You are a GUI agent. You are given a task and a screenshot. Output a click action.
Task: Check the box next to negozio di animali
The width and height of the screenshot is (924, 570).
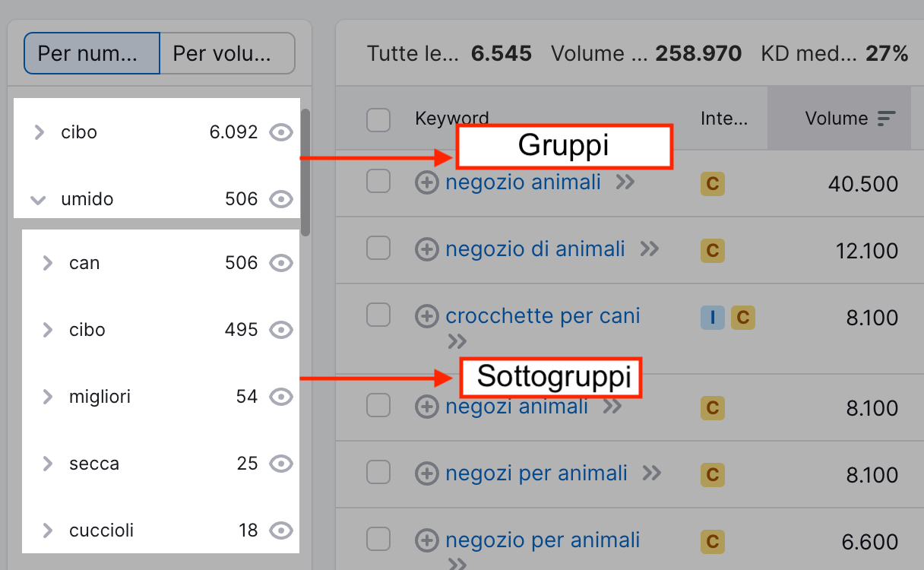tap(378, 249)
